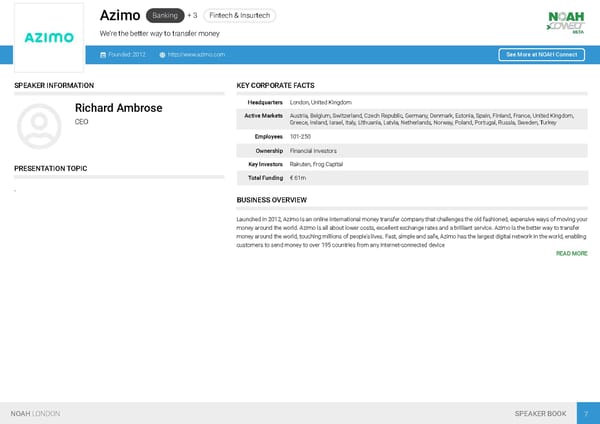Click the Key Corporate Facts heading
Viewport: 600px width, 424px height.
coord(275,86)
